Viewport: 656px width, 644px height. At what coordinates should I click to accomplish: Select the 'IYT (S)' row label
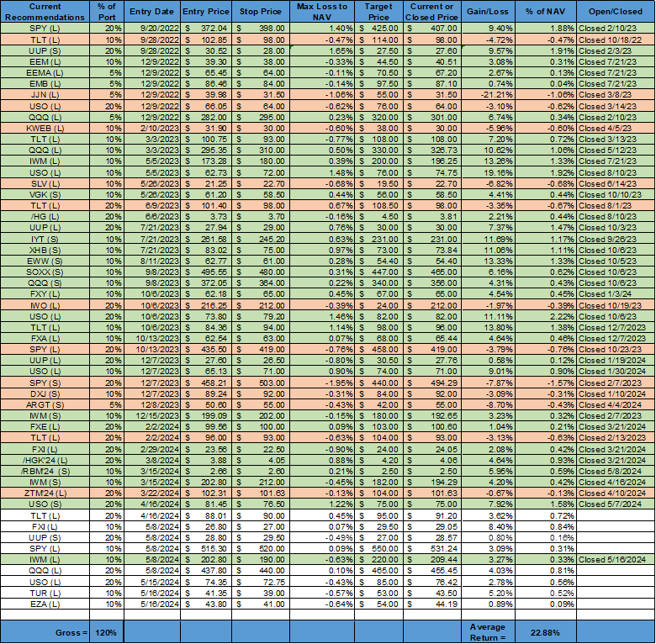[x=45, y=240]
